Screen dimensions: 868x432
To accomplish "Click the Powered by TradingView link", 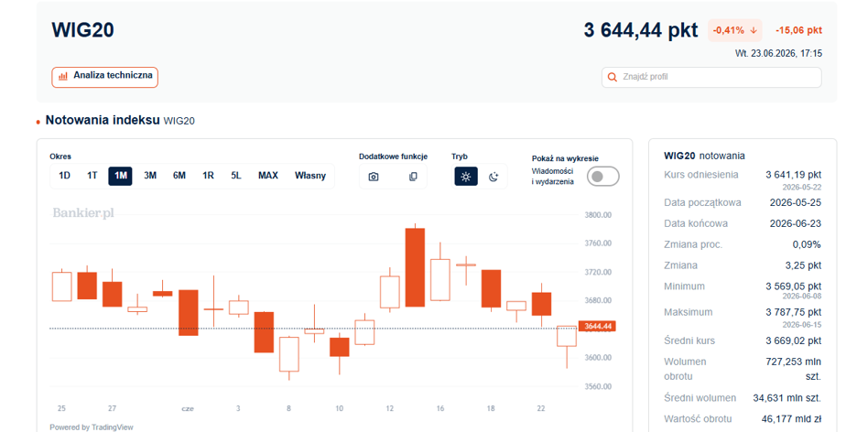I will pos(92,427).
